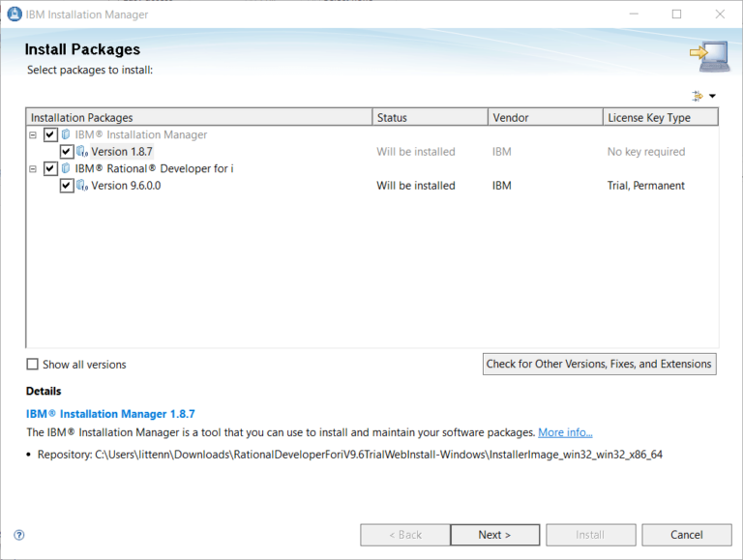This screenshot has height=560, width=743.
Task: Sort by the Installation Packages column header
Action: (199, 117)
